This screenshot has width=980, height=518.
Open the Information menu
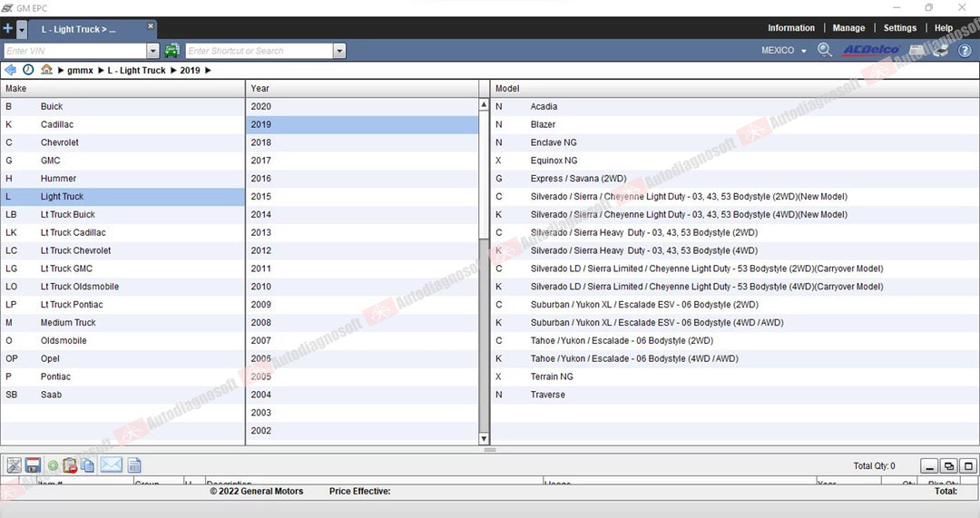(x=790, y=28)
